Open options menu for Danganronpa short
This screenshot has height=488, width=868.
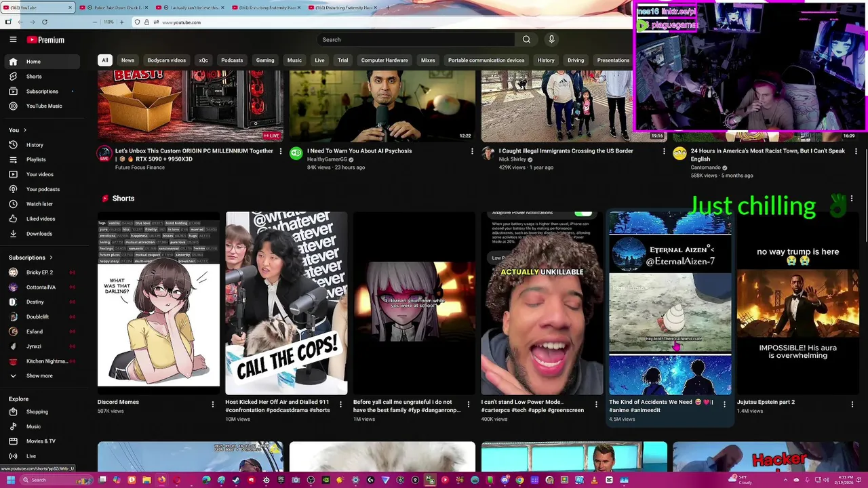(x=468, y=405)
